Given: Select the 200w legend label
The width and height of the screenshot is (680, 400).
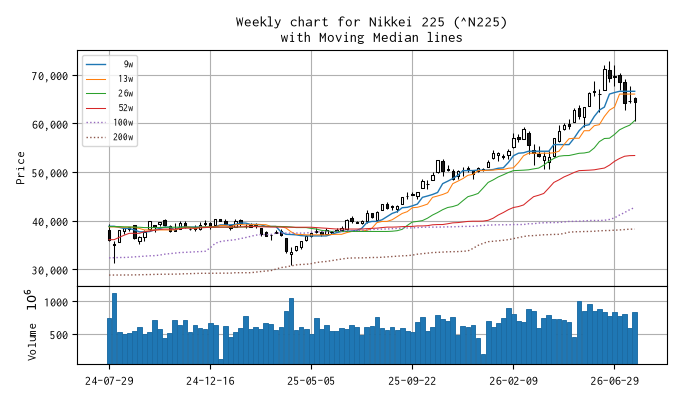Looking at the screenshot, I should 123,138.
